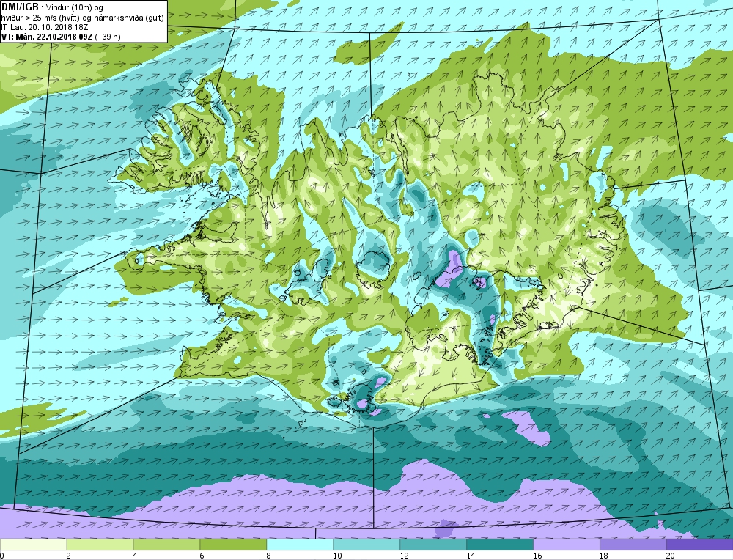The width and height of the screenshot is (733, 560).
Task: Click the legend scale label '2'
Action: tap(69, 556)
